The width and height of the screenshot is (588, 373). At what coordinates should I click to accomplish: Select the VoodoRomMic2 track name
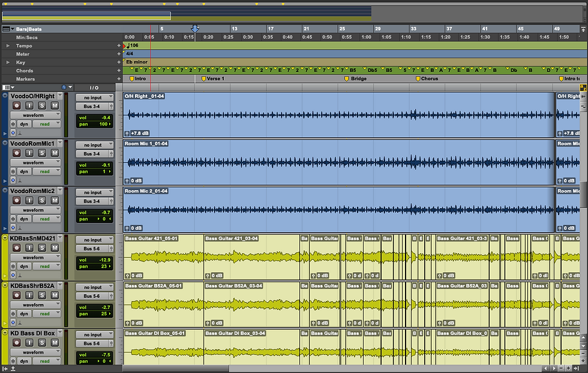pos(32,191)
